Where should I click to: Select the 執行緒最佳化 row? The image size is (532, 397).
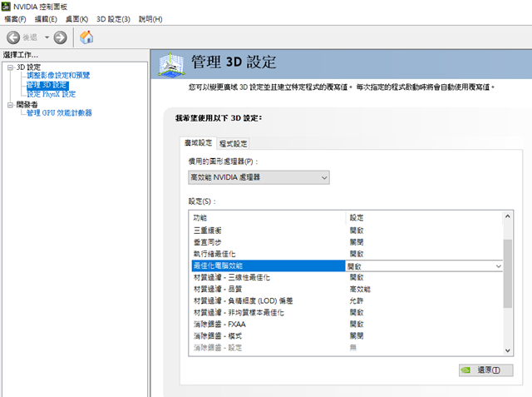coord(347,254)
